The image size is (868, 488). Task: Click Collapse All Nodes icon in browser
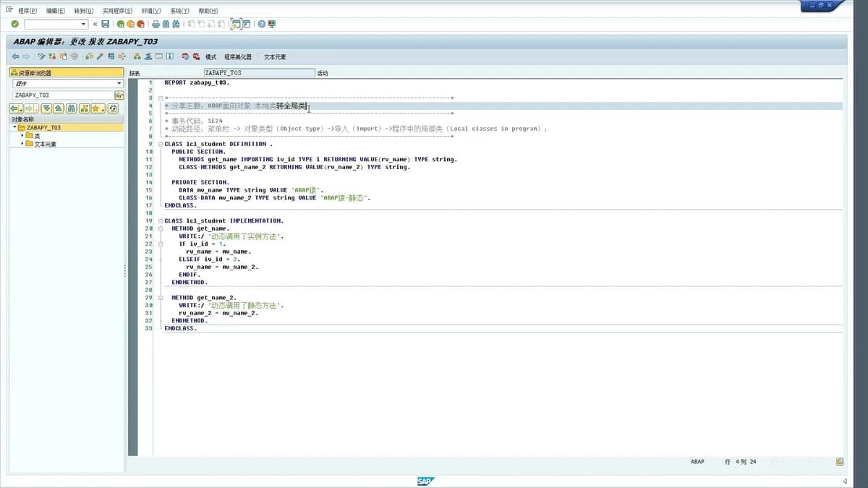[x=59, y=108]
